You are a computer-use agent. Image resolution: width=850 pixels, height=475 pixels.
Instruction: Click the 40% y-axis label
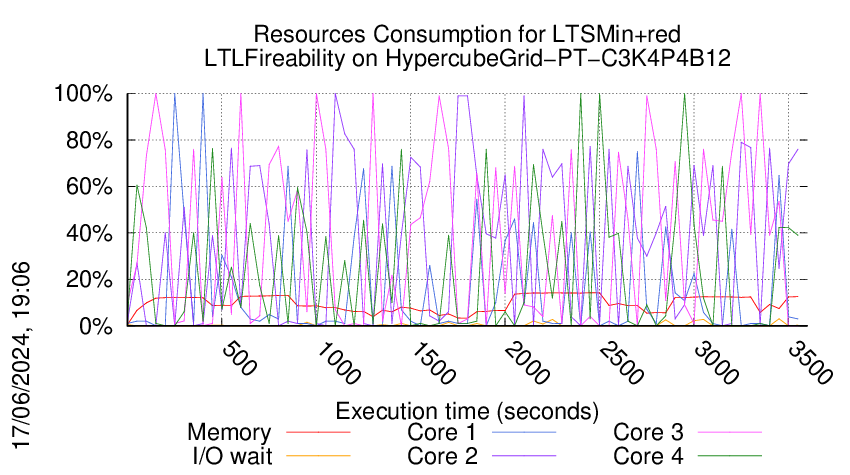tap(89, 234)
